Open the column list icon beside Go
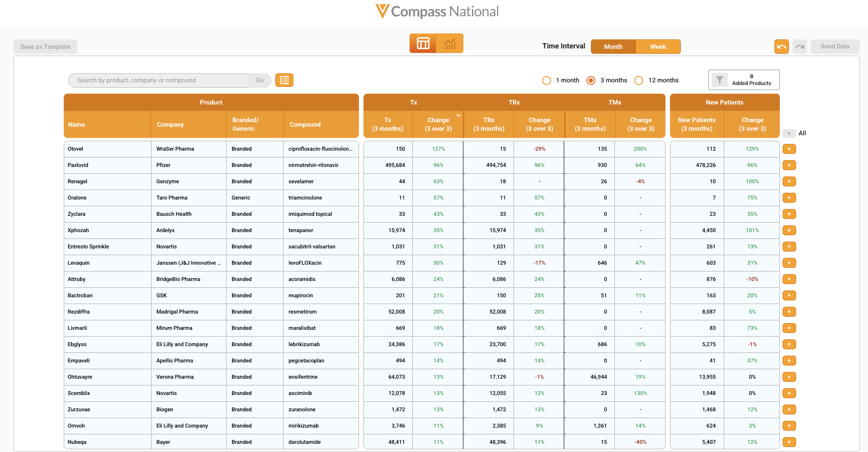 coord(284,80)
